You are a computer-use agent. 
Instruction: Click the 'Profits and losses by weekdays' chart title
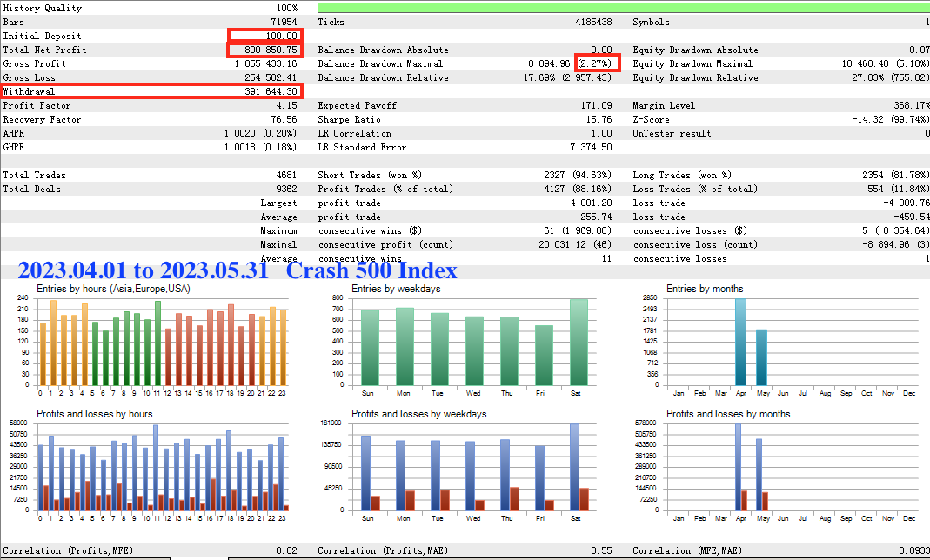tap(419, 414)
